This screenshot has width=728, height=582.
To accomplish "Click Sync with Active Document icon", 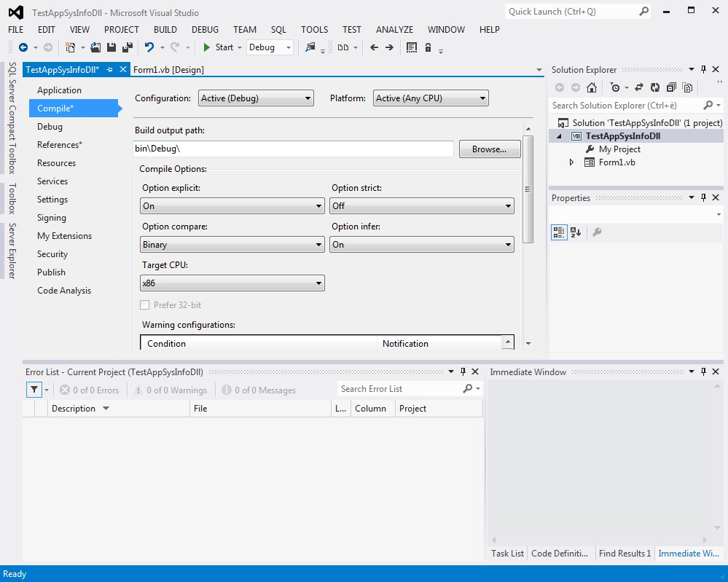I will (639, 87).
